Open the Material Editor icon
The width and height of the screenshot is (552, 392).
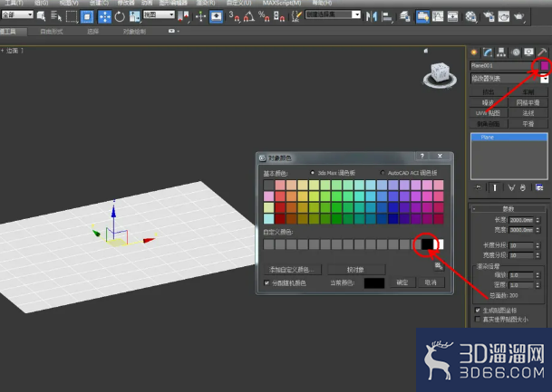(470, 16)
